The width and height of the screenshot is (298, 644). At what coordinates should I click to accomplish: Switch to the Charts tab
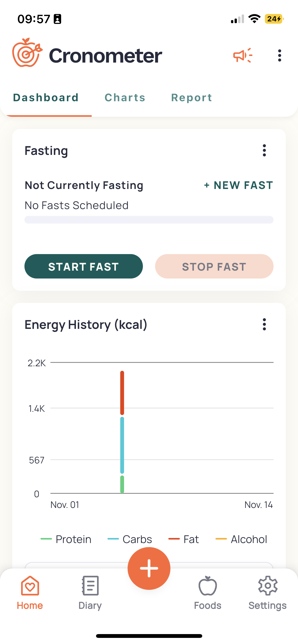[x=125, y=98]
